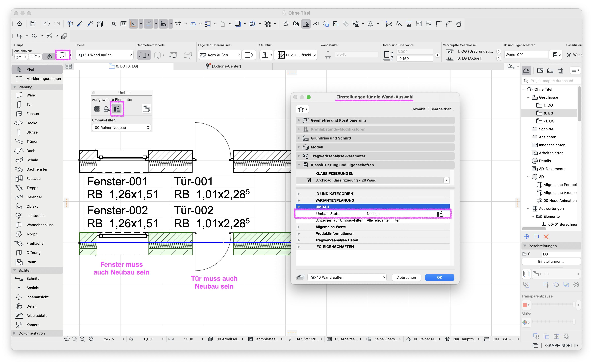Screen dimensions: 593x364
Task: Click OK in wall settings dialog
Action: [x=439, y=277]
